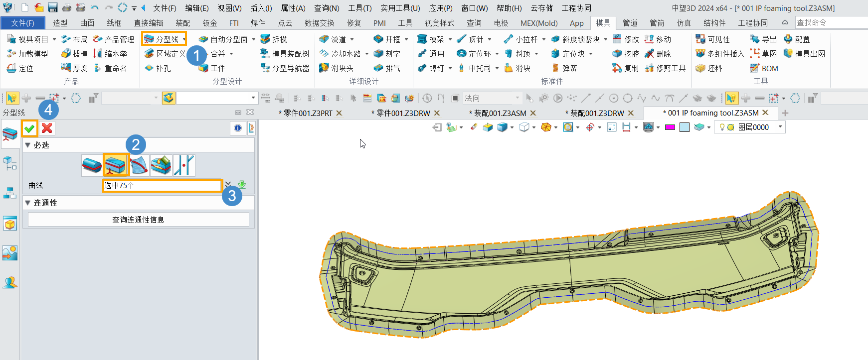This screenshot has height=360, width=868.
Task: Open the info icon in parting line panel
Action: 238,128
